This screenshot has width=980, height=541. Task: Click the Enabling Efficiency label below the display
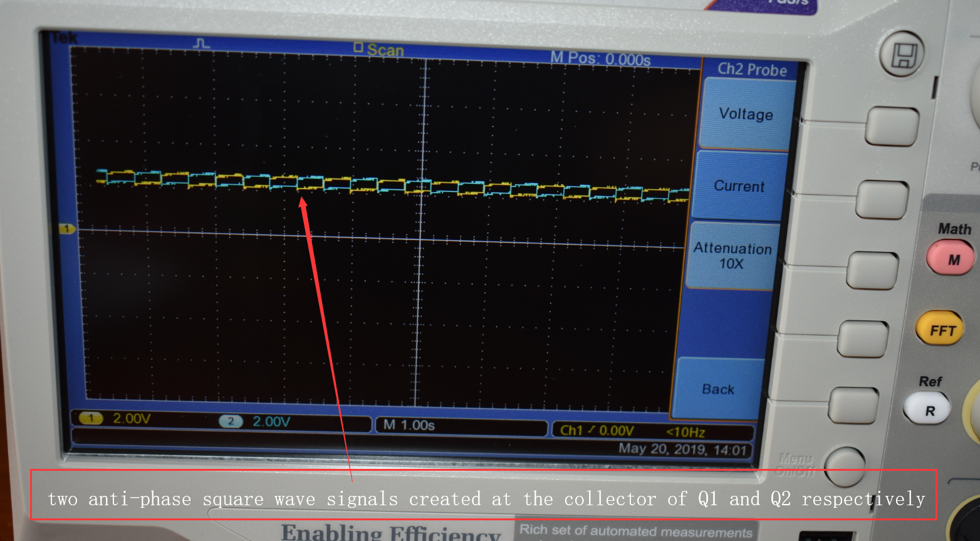click(x=391, y=532)
